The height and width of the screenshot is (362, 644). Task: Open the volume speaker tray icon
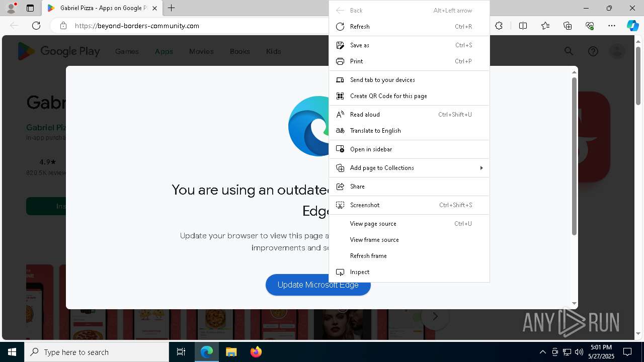579,352
